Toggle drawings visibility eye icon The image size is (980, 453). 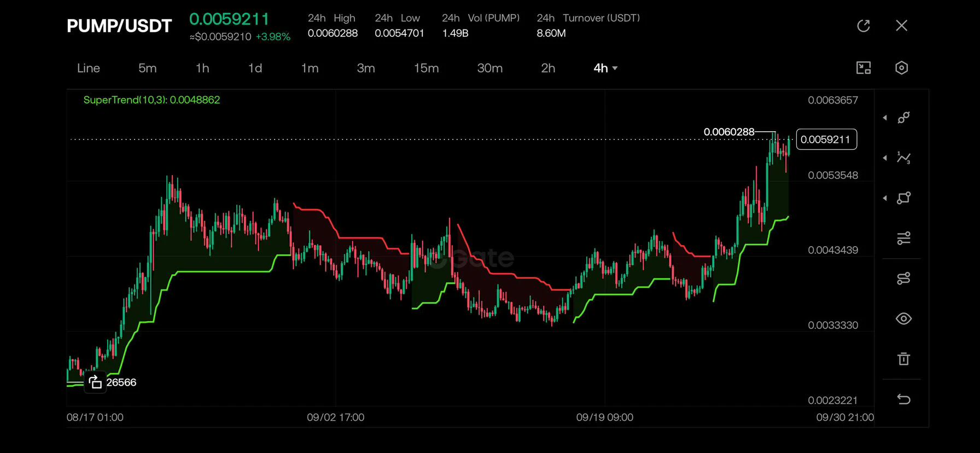pos(904,318)
